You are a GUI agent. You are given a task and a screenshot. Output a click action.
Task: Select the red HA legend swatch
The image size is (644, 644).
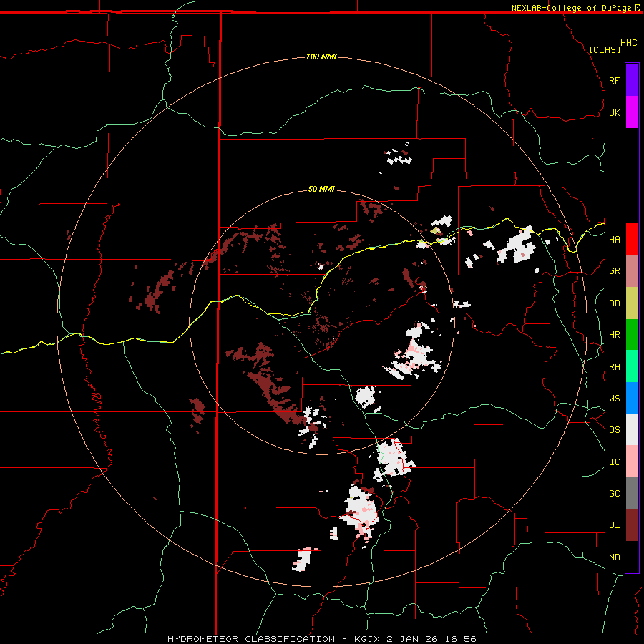pyautogui.click(x=632, y=239)
